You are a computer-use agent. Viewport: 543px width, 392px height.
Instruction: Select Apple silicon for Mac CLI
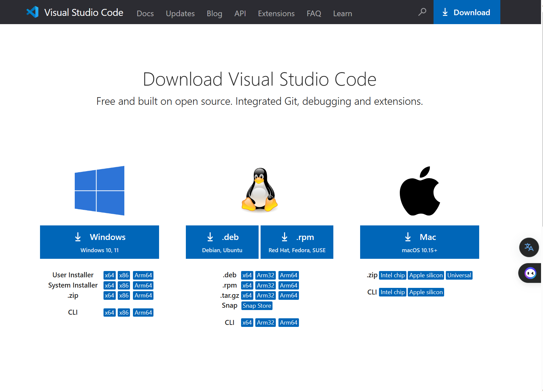coord(426,292)
